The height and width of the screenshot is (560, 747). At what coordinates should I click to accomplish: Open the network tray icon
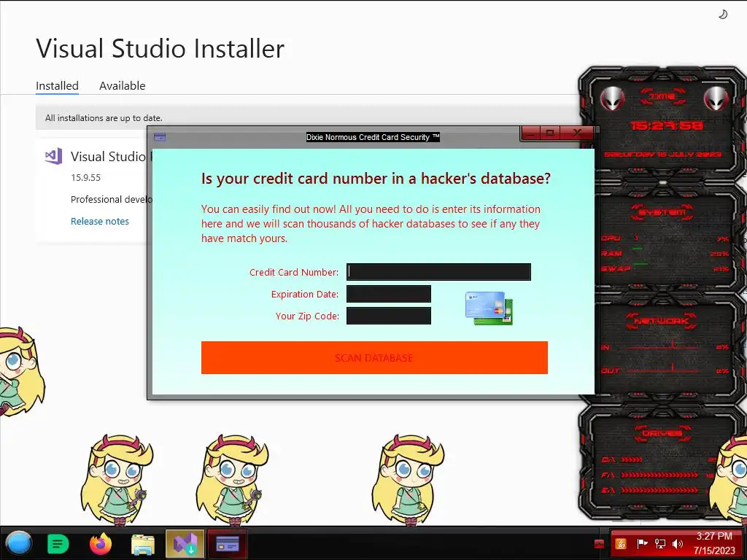[x=659, y=544]
